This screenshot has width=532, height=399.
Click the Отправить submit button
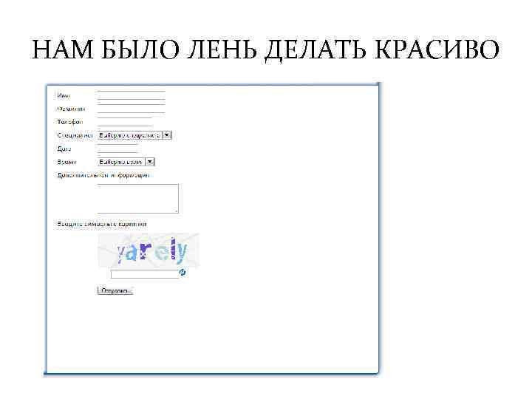[115, 291]
